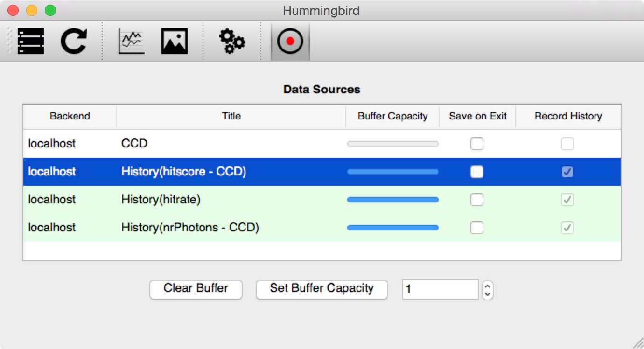Click the Clear Buffer button
The width and height of the screenshot is (644, 349).
[x=196, y=289]
